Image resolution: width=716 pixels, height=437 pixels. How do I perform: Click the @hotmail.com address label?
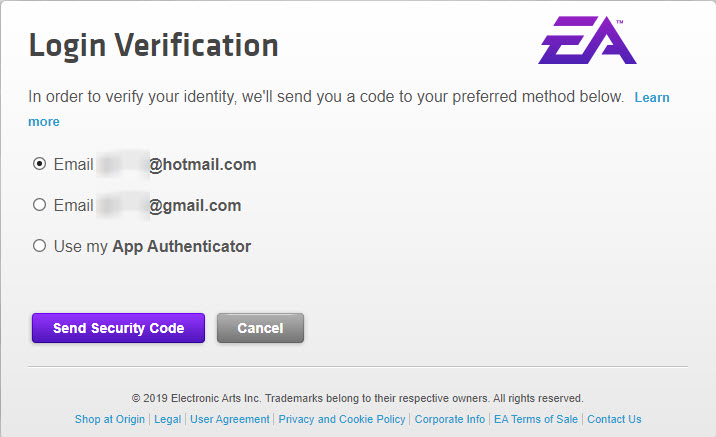202,164
